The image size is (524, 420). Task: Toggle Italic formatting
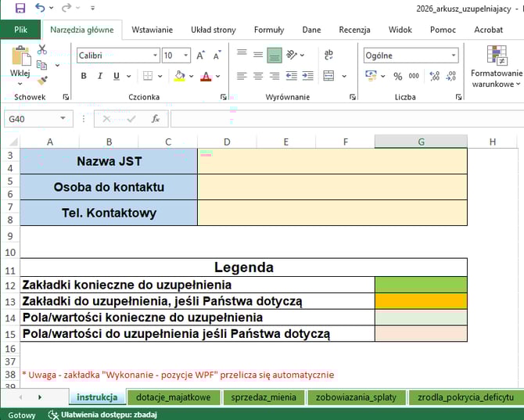(100, 76)
